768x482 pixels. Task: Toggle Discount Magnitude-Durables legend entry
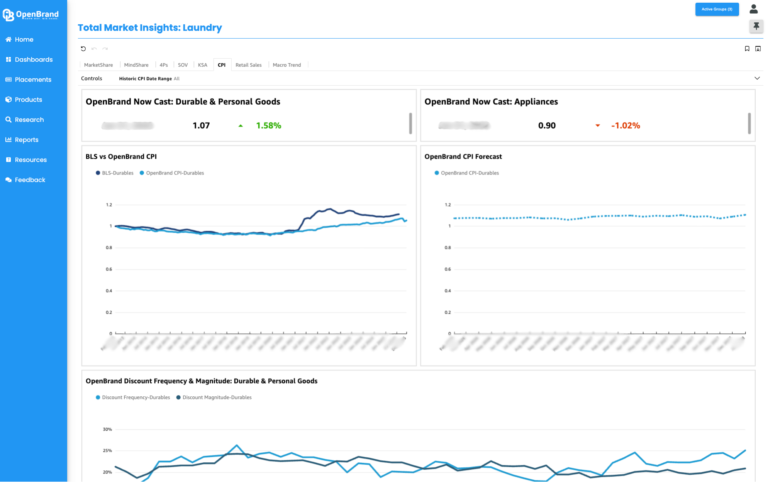point(214,397)
